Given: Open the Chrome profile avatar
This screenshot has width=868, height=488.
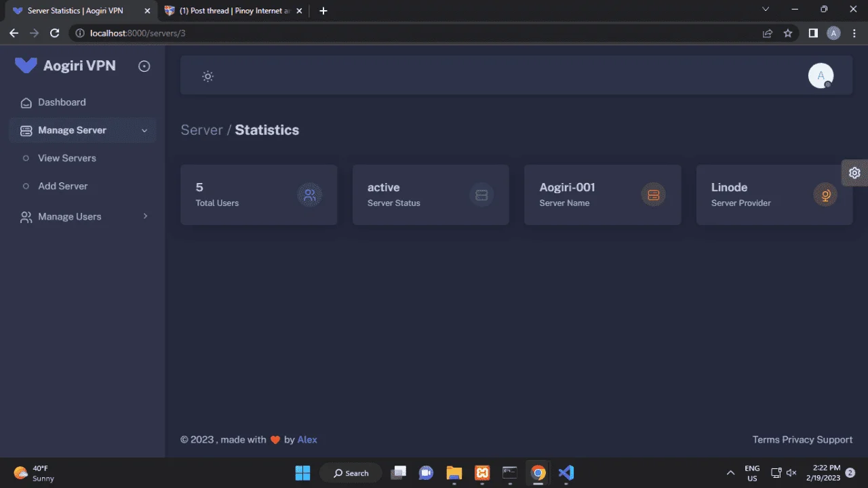Looking at the screenshot, I should [x=834, y=33].
